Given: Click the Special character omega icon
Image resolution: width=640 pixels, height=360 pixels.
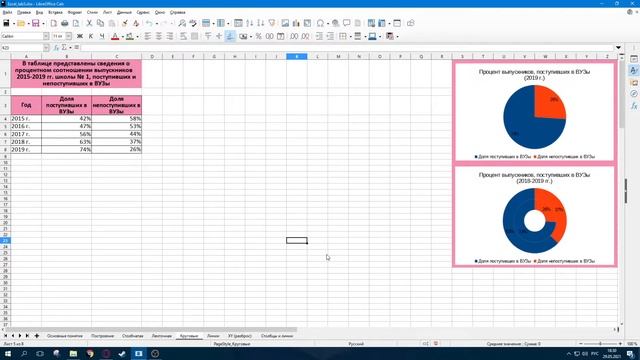Looking at the screenshot, I should (320, 23).
